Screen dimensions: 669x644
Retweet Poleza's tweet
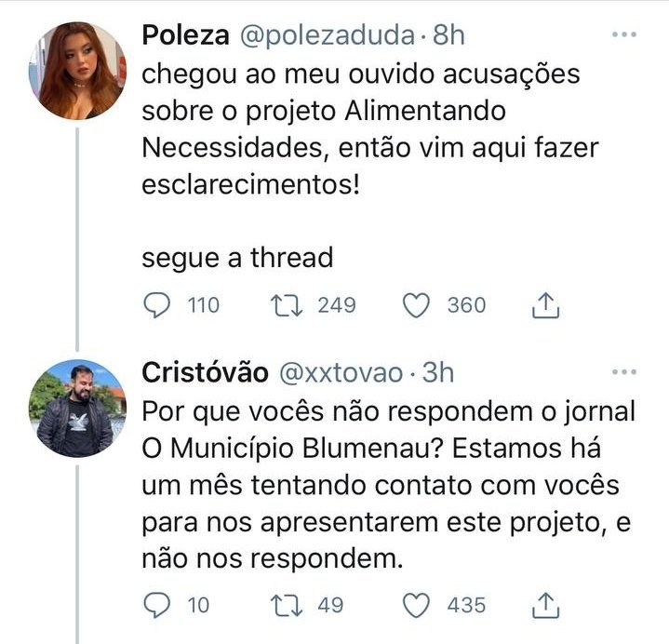pyautogui.click(x=287, y=305)
